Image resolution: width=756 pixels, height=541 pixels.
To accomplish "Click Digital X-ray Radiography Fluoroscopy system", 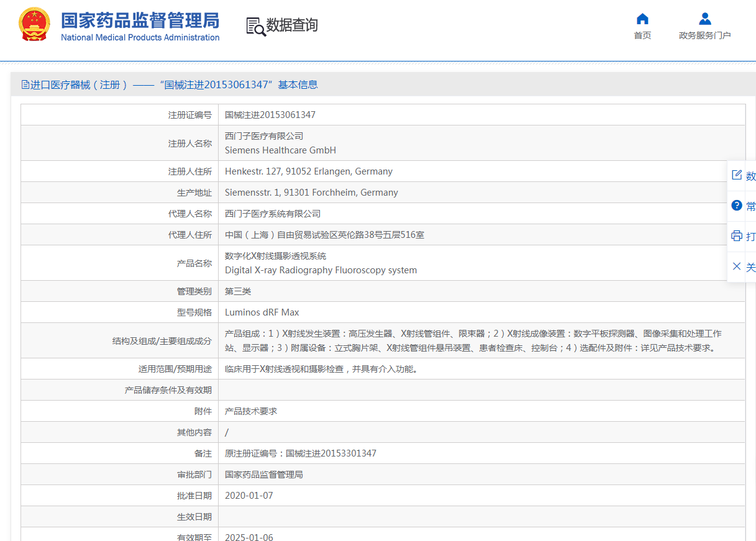I will tap(321, 270).
